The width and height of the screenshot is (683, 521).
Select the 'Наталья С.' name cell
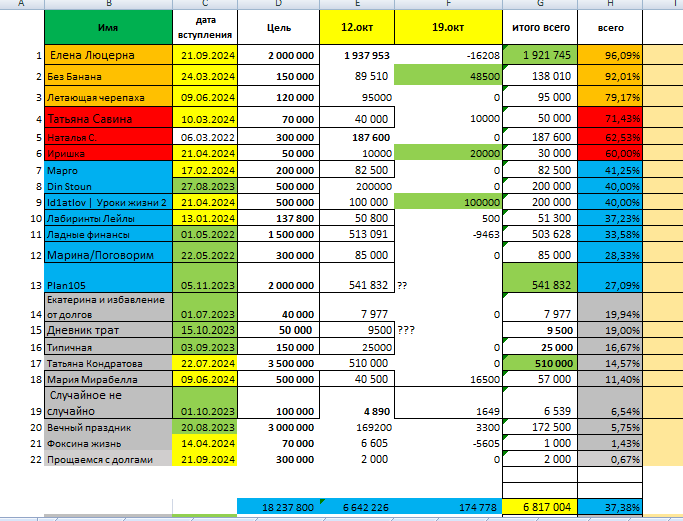pyautogui.click(x=108, y=136)
